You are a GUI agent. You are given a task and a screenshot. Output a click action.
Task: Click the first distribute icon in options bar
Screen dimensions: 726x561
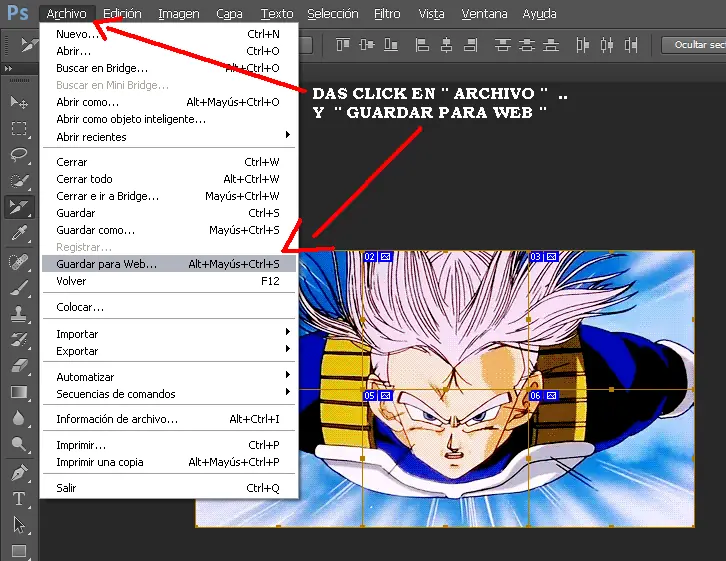(x=503, y=45)
